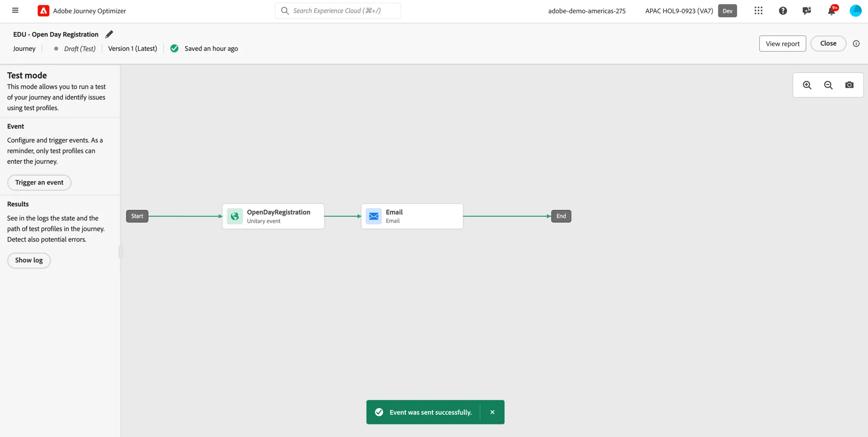Switch organization adobe-demo-americas-275
Viewport: 868px width, 437px height.
pos(587,11)
